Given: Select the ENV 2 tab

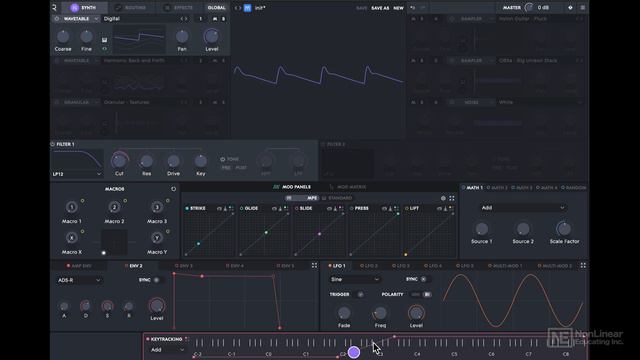Looking at the screenshot, I should tap(133, 266).
